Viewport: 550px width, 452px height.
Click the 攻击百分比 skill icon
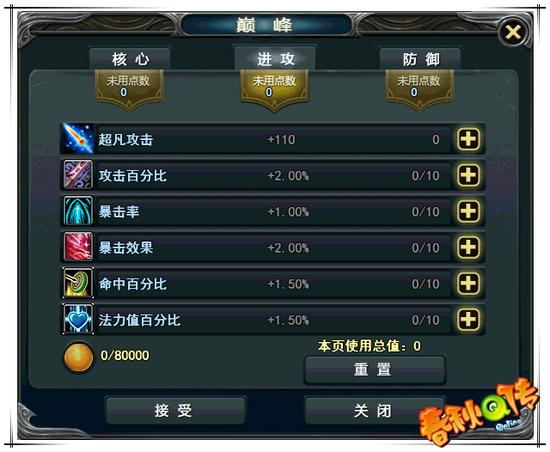click(x=78, y=175)
